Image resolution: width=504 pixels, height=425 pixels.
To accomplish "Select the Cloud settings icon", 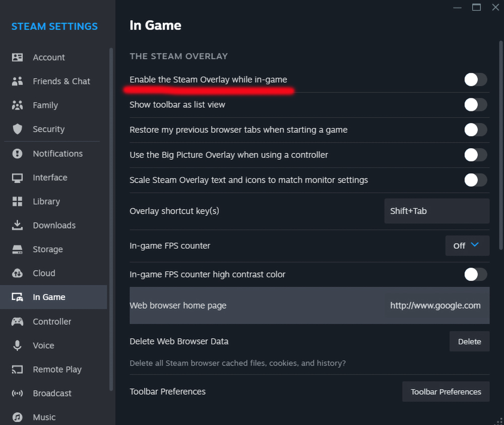I will click(x=18, y=273).
